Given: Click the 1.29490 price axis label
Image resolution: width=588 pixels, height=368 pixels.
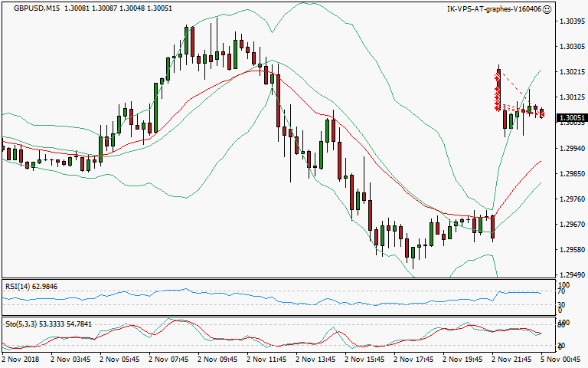Looking at the screenshot, I should point(571,274).
